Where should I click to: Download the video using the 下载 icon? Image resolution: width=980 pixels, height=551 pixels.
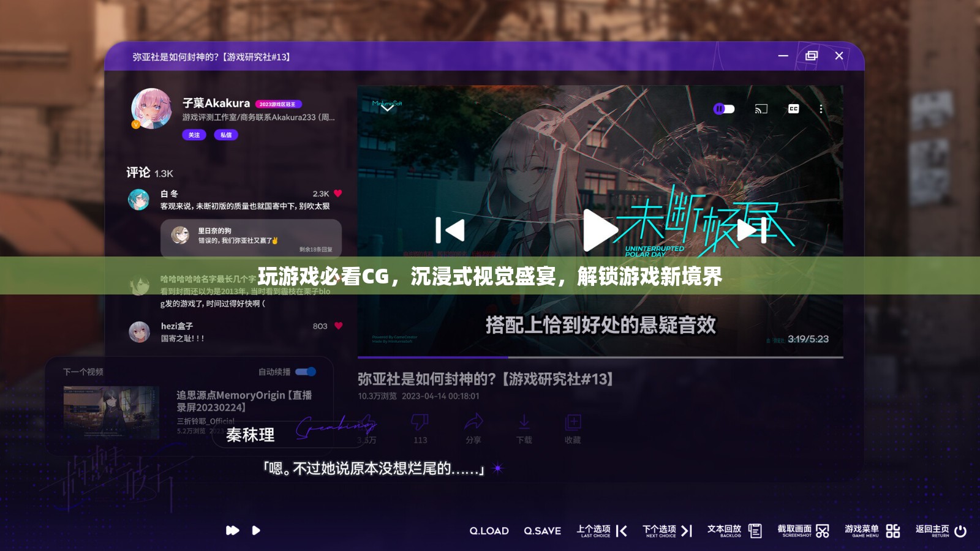[x=524, y=428]
